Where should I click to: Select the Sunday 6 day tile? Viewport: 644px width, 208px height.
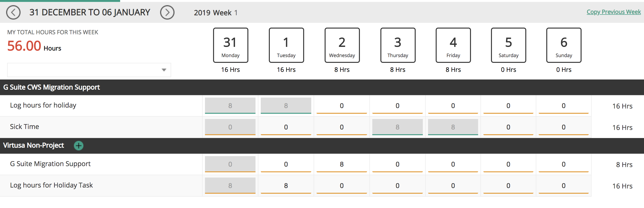pos(563,45)
